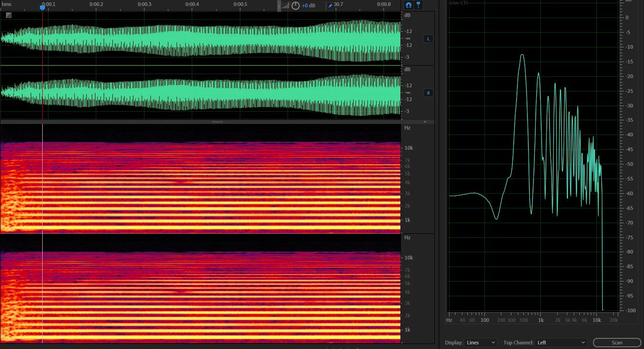Pin the floating HUD volume control
The width and height of the screenshot is (644, 349).
pyautogui.click(x=330, y=6)
